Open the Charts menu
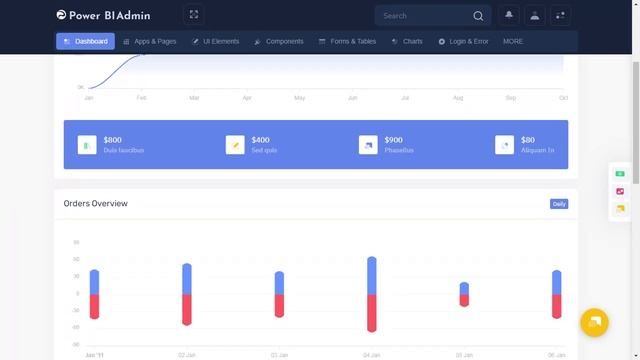 point(407,41)
